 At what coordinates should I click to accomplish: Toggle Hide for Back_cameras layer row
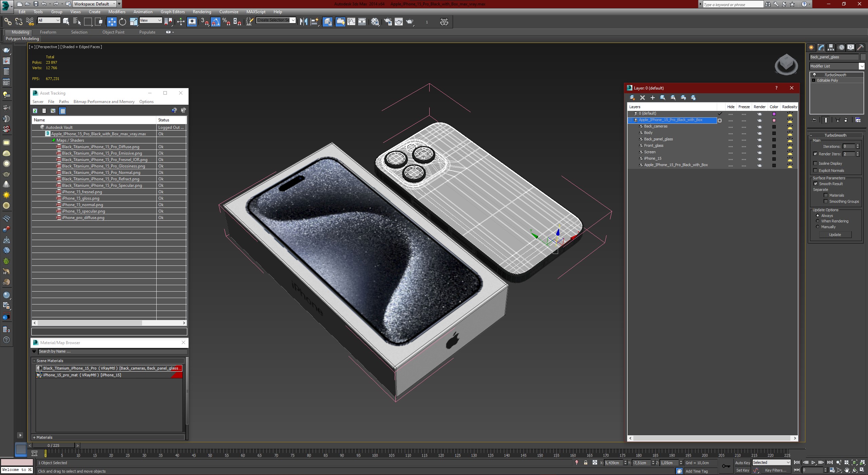click(x=731, y=126)
